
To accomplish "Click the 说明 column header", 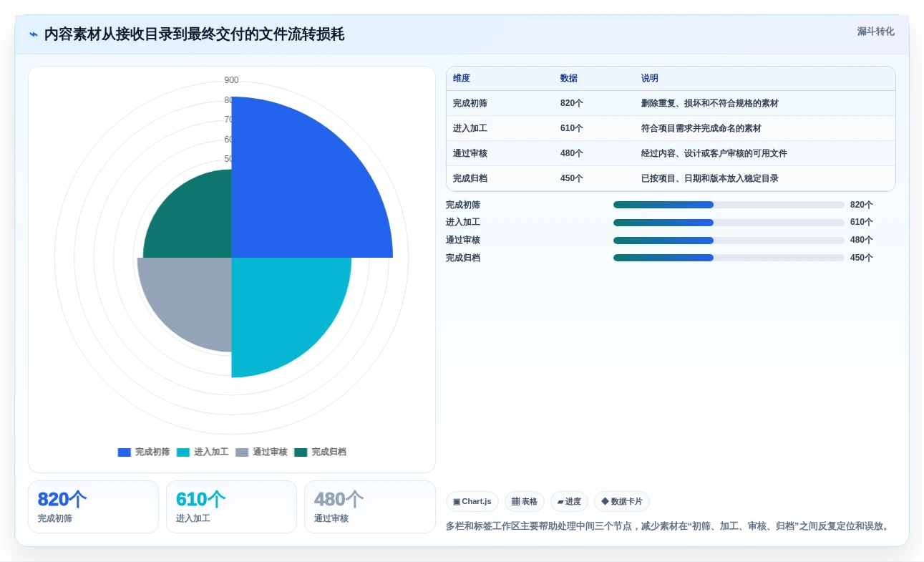I will click(650, 79).
